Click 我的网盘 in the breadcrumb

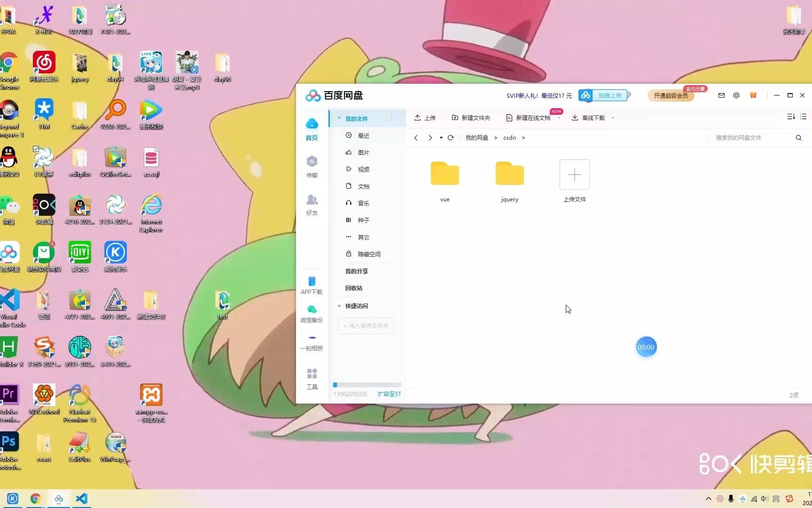476,138
